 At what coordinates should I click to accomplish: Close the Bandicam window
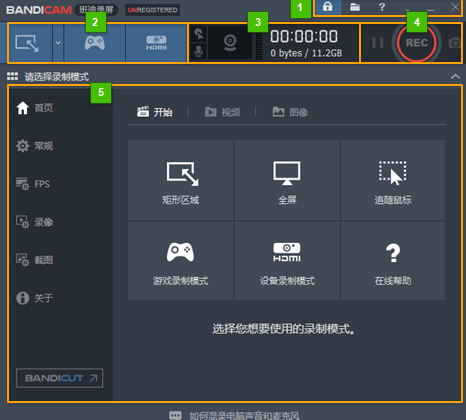455,7
